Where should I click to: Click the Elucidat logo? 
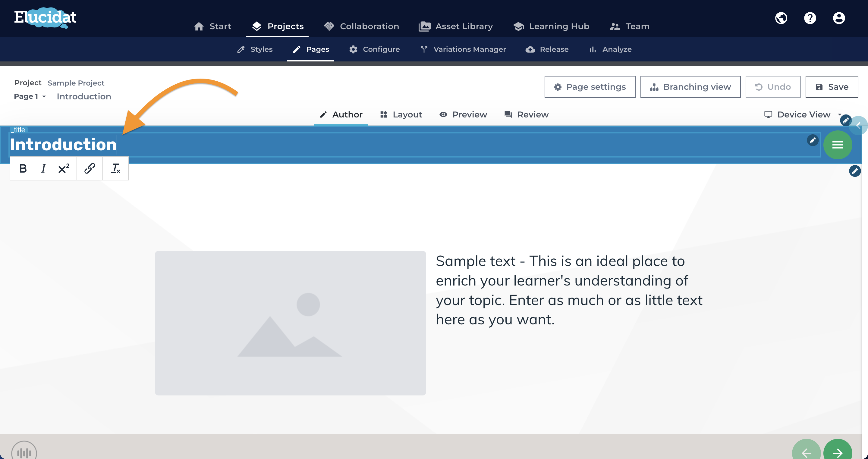click(45, 17)
